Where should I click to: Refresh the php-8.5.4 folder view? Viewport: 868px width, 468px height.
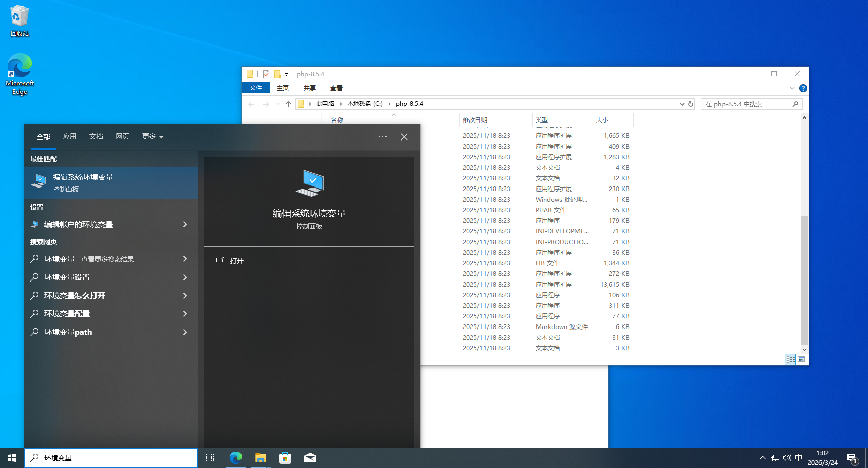pos(691,104)
